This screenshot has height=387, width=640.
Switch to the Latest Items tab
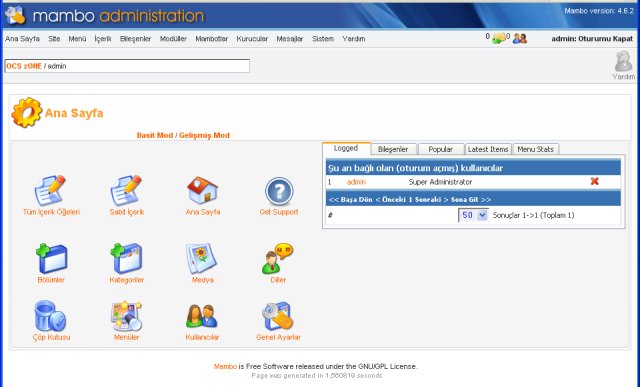(488, 149)
